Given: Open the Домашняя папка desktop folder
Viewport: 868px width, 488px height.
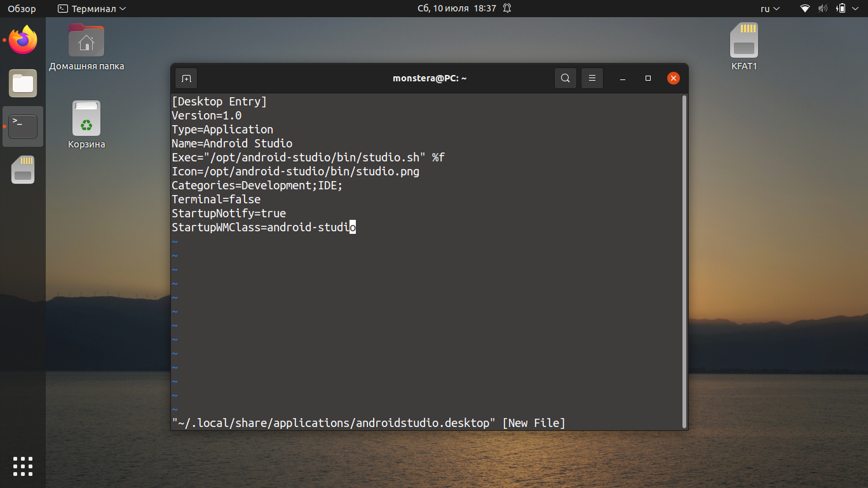Looking at the screenshot, I should [x=86, y=47].
